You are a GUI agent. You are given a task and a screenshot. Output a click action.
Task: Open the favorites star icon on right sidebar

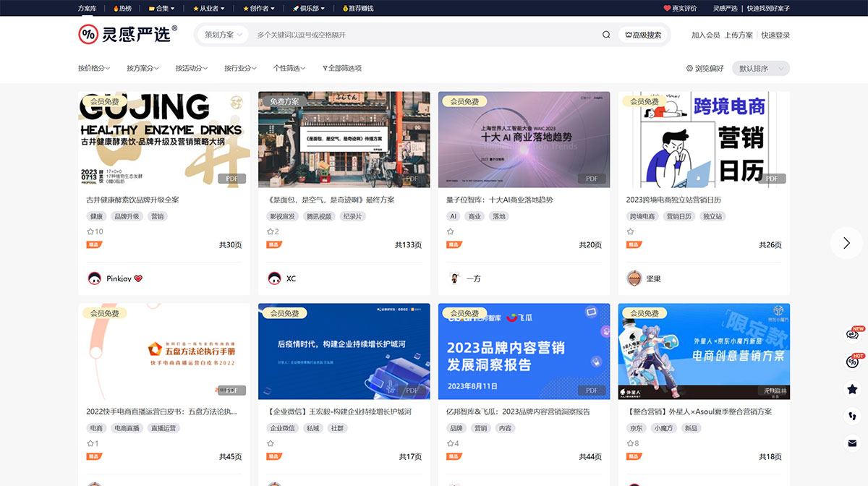coord(852,388)
